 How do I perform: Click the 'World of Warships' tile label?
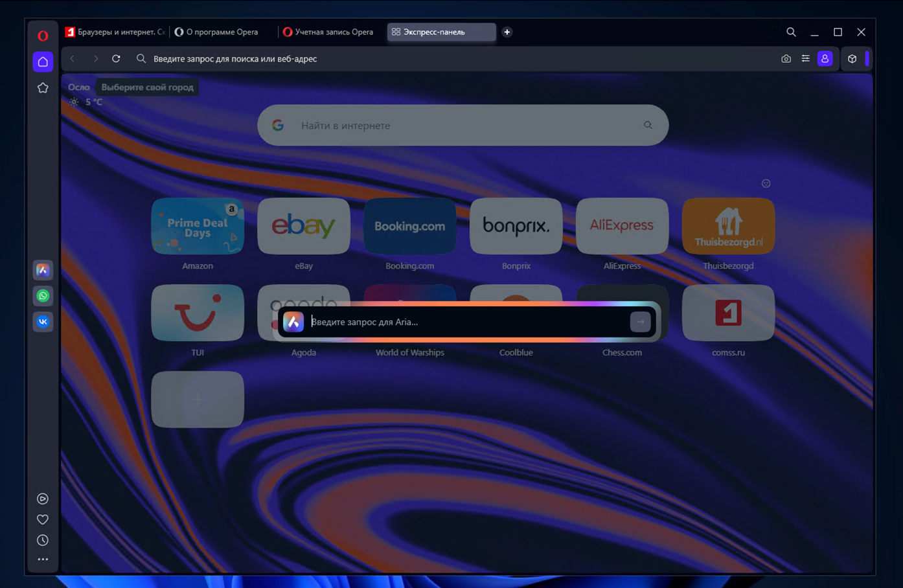(x=410, y=352)
